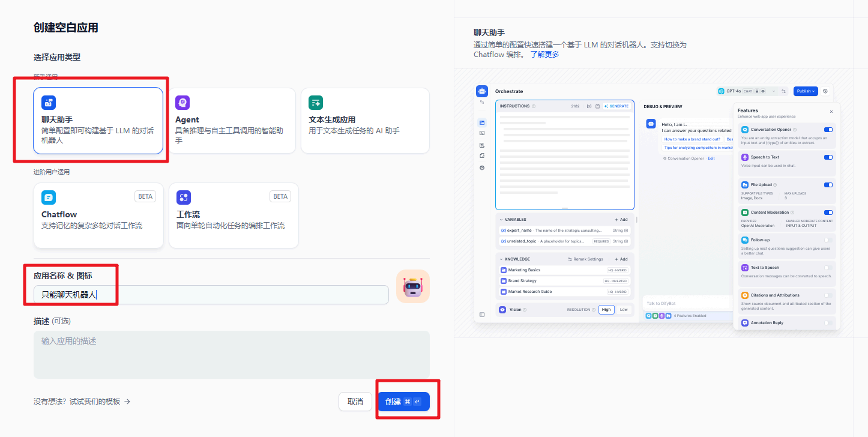Toggle the Speech to Text switch
This screenshot has width=868, height=437.
tap(828, 157)
